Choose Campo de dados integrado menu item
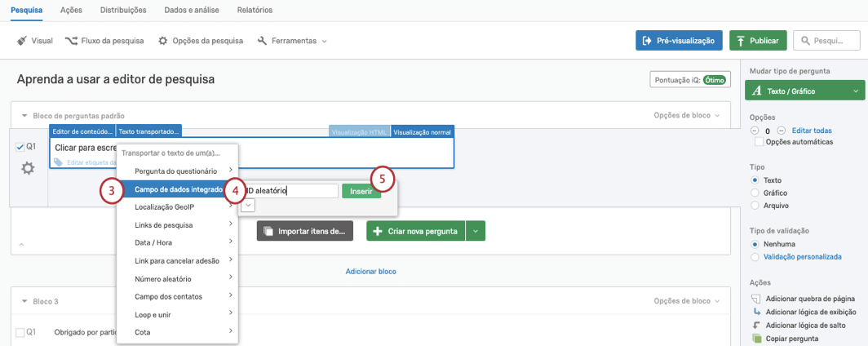This screenshot has width=868, height=346. coord(178,189)
